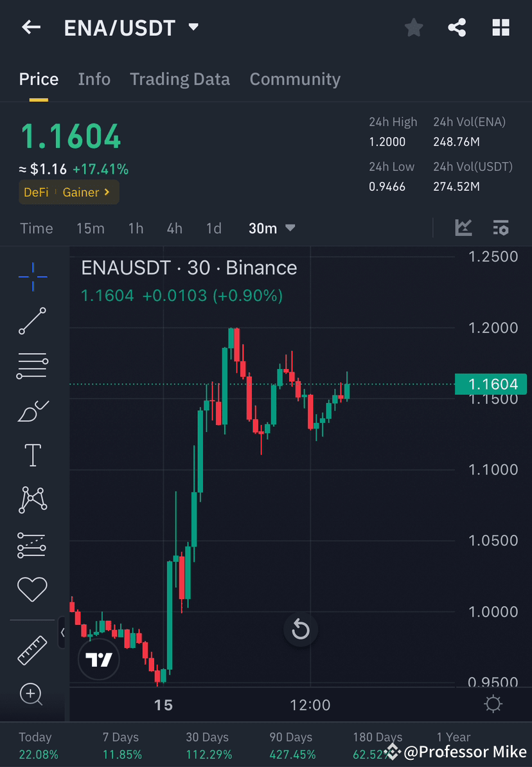Select the XABCD pattern tool
Image resolution: width=532 pixels, height=767 pixels.
click(x=33, y=500)
